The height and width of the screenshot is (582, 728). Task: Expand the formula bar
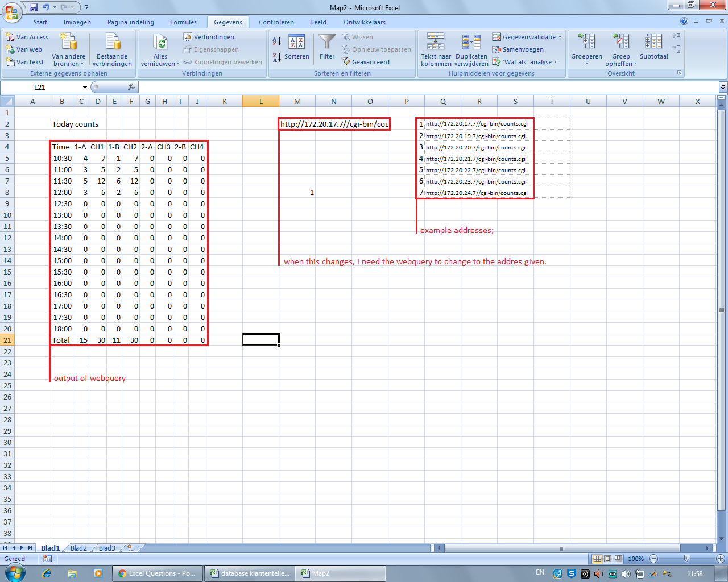(x=723, y=87)
